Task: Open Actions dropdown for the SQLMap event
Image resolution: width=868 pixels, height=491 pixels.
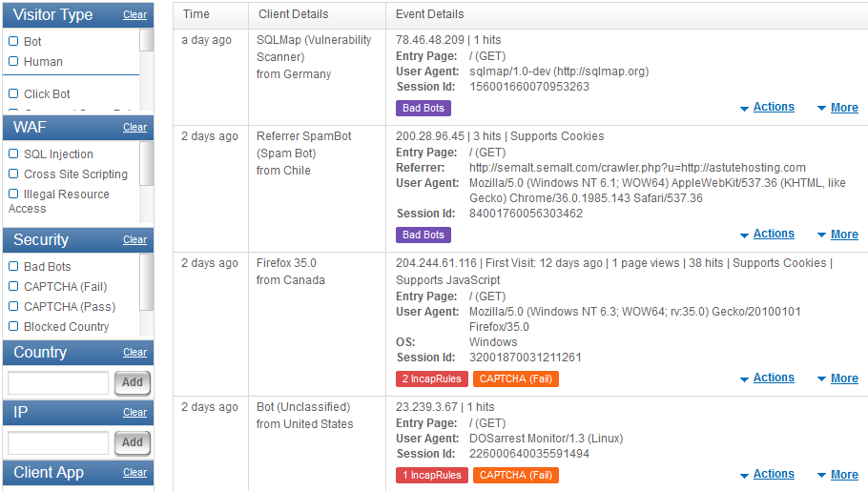Action: (773, 108)
